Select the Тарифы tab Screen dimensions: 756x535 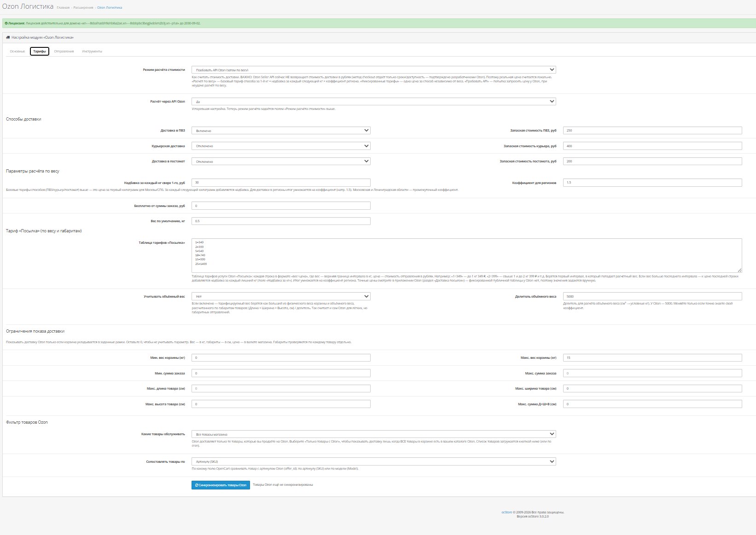point(40,52)
